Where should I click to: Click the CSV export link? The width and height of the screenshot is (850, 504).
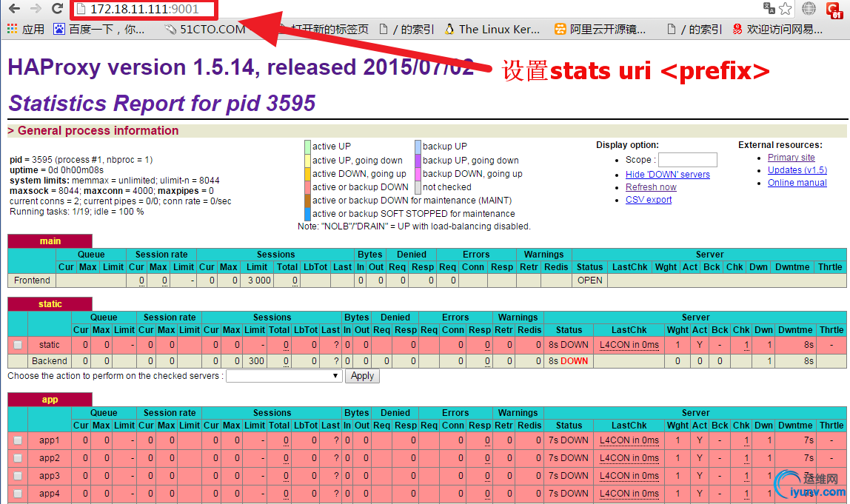pyautogui.click(x=649, y=200)
